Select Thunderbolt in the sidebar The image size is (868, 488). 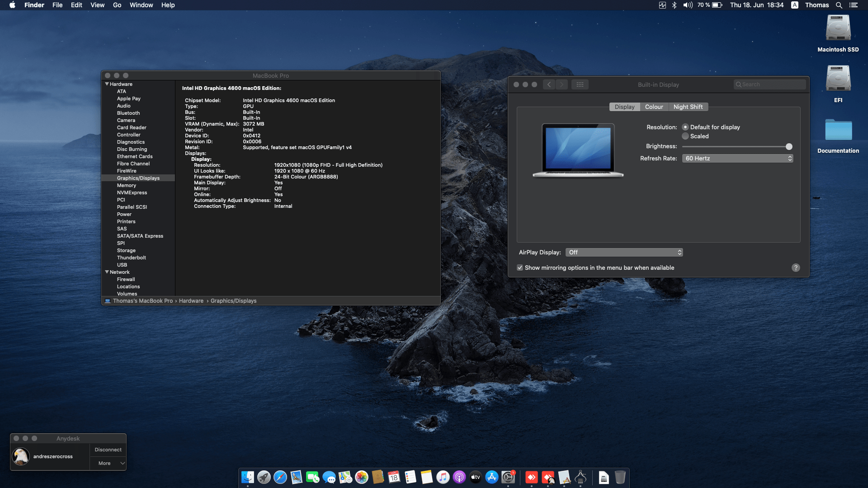[132, 258]
